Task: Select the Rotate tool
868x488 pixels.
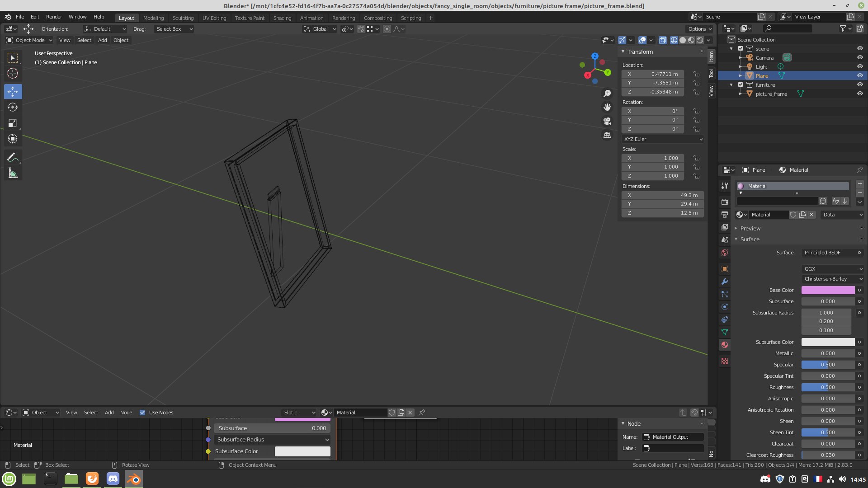Action: point(13,107)
